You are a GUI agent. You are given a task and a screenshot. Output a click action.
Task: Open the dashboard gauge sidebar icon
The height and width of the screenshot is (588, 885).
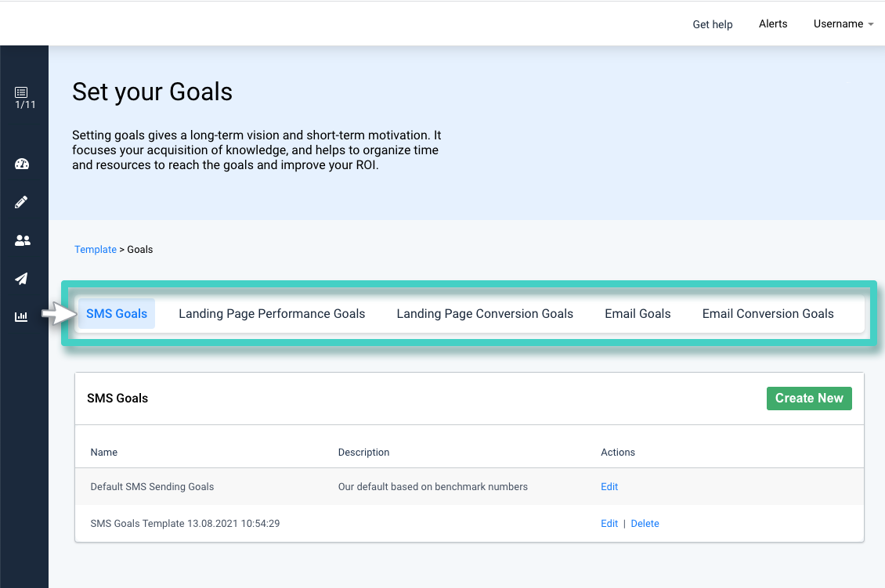(21, 164)
